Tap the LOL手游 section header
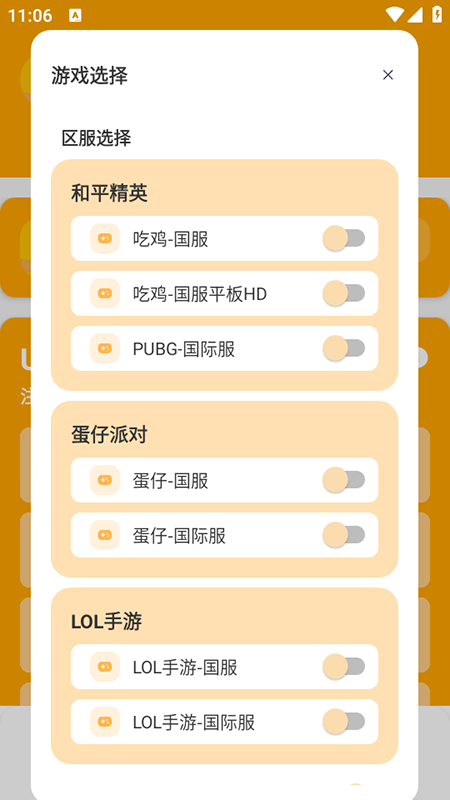Screen dimensions: 450x800 [x=106, y=622]
